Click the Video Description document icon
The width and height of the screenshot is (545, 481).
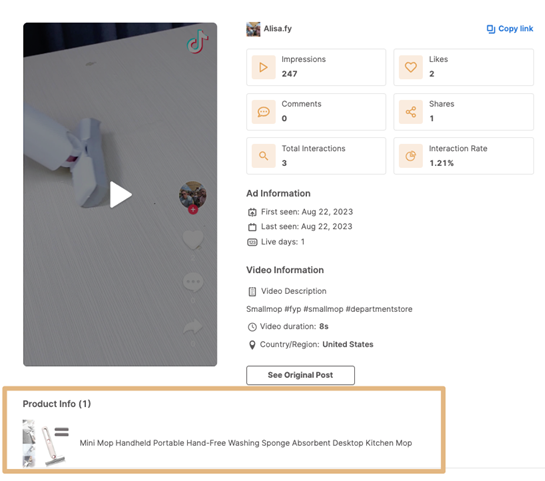click(x=252, y=291)
